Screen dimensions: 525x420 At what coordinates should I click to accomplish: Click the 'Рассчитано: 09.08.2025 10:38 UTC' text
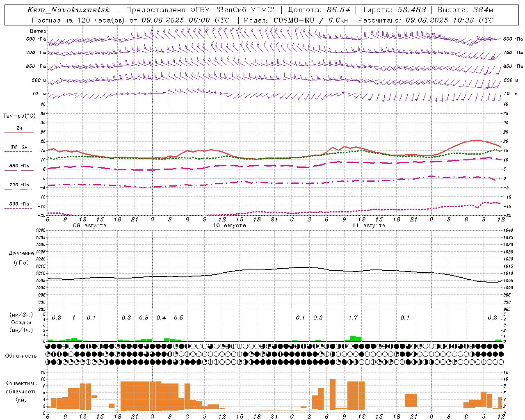(426, 20)
